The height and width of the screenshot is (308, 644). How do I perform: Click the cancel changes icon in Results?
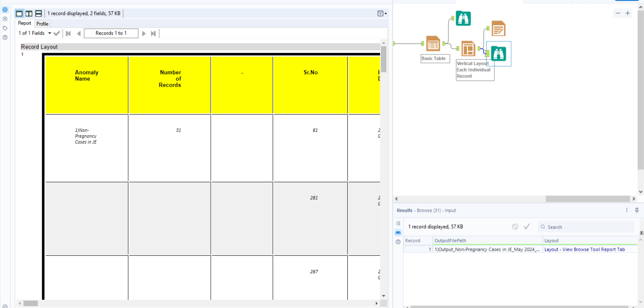pyautogui.click(x=515, y=227)
